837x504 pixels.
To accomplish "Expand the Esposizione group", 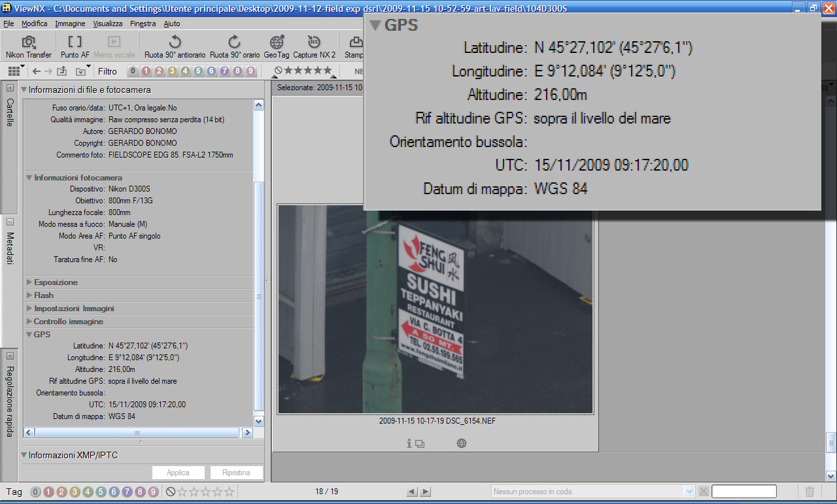I will [29, 282].
